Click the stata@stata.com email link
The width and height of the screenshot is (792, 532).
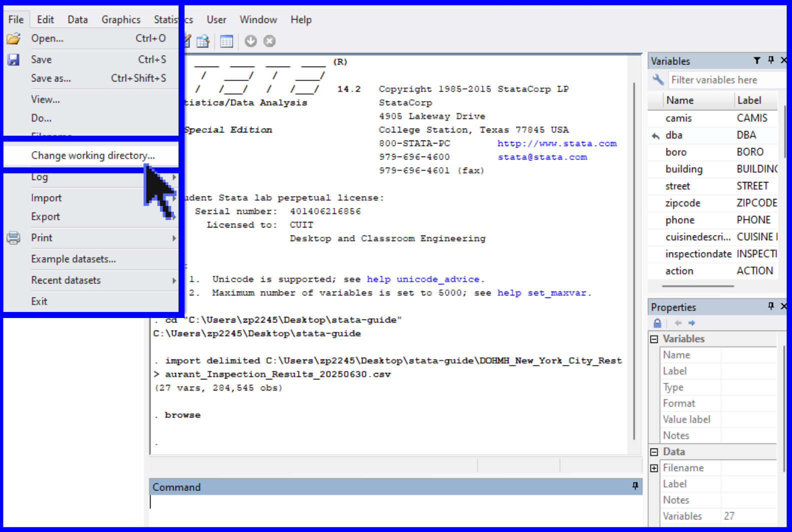click(x=542, y=157)
